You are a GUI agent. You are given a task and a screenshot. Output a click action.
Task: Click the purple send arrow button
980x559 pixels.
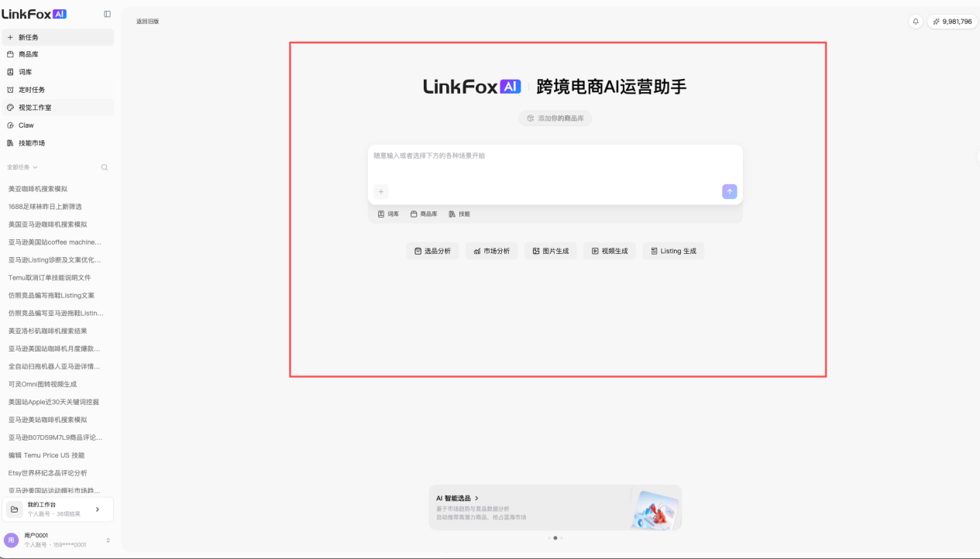click(x=730, y=191)
